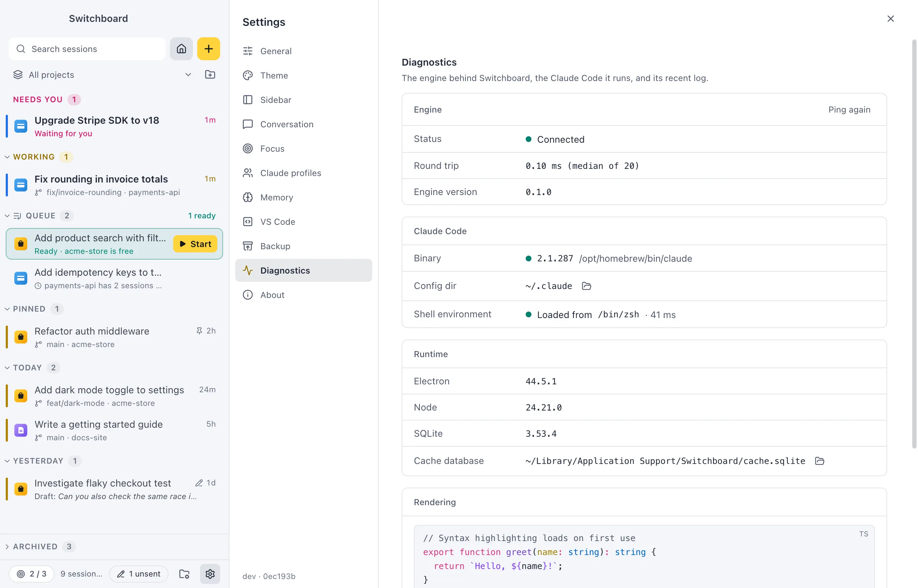Image resolution: width=918 pixels, height=588 pixels.
Task: Reveal Config dir folder icon
Action: click(x=586, y=286)
